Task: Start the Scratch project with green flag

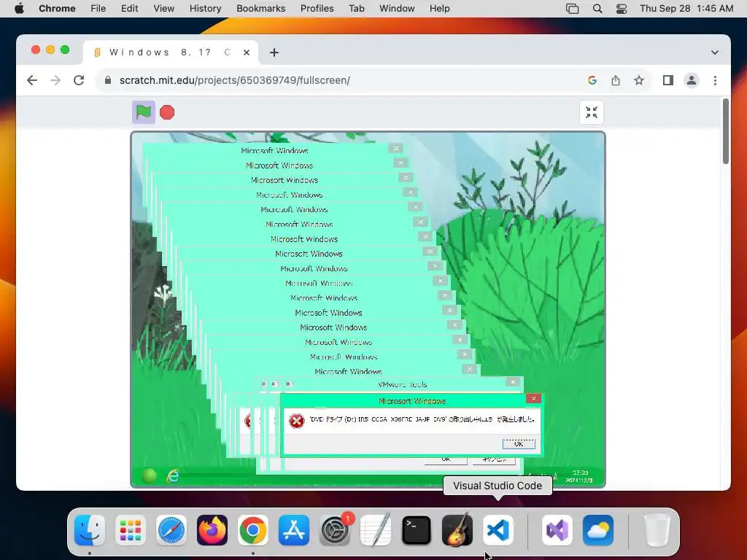Action: [144, 112]
